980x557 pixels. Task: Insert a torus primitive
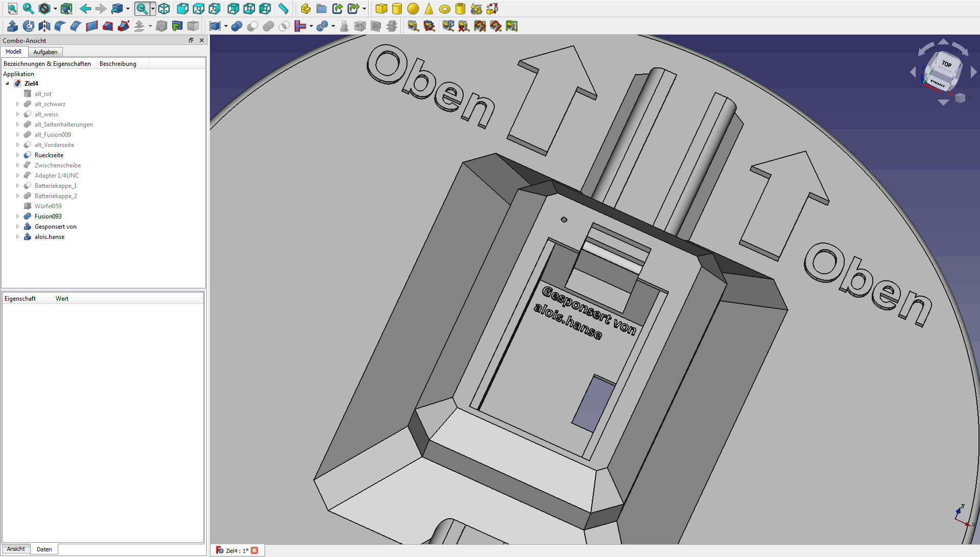pos(445,9)
